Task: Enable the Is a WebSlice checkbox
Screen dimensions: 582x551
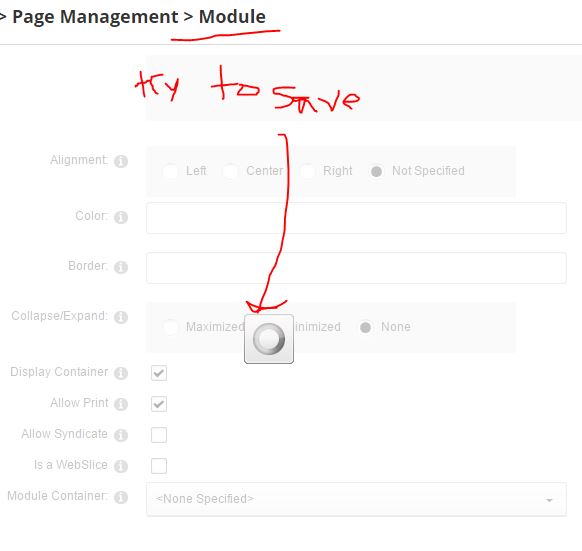Action: point(159,466)
